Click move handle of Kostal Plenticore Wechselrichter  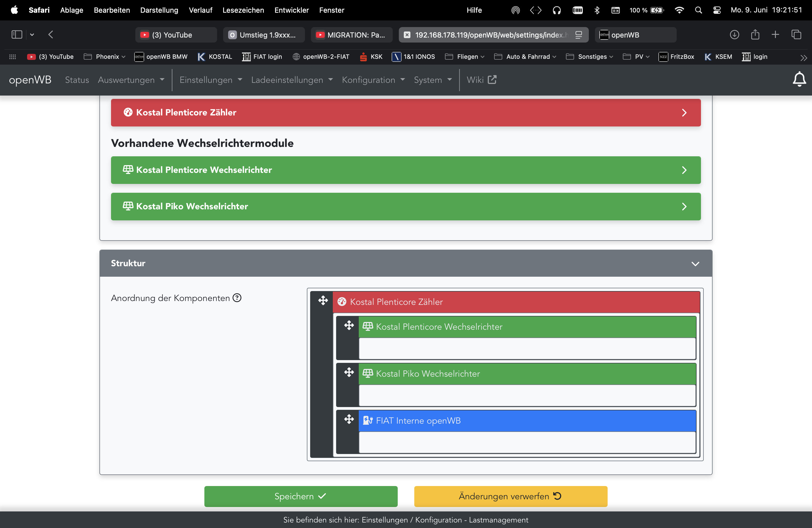point(349,325)
